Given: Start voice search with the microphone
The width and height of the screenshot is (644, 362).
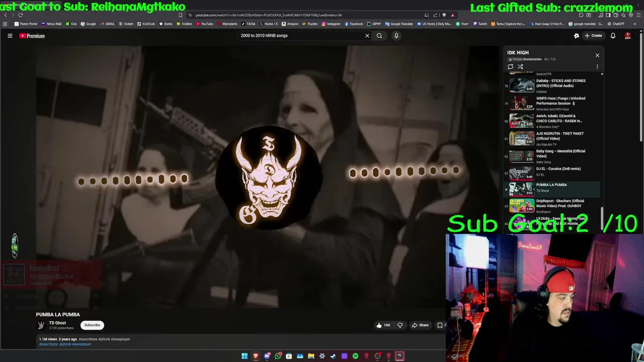Looking at the screenshot, I should click(x=396, y=36).
